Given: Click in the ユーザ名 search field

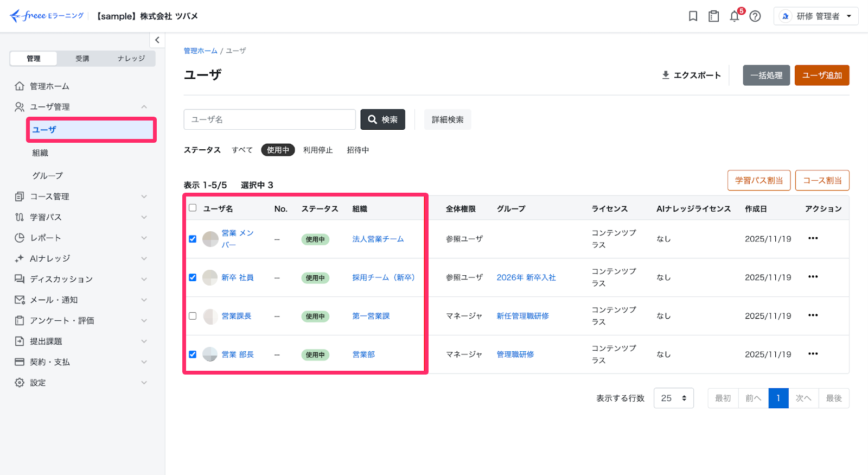Looking at the screenshot, I should click(270, 119).
